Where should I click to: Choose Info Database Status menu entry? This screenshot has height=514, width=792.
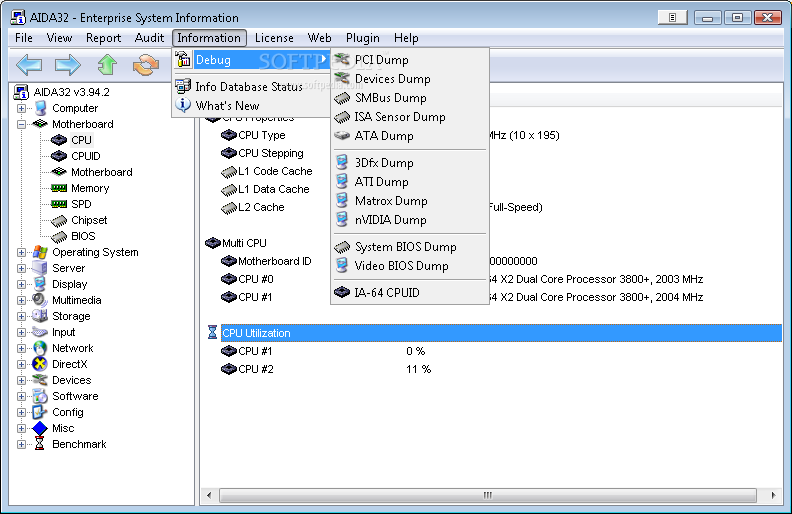click(x=251, y=87)
